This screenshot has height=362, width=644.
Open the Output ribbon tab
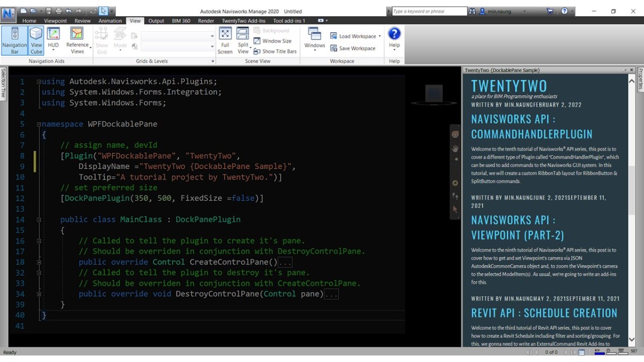click(156, 21)
